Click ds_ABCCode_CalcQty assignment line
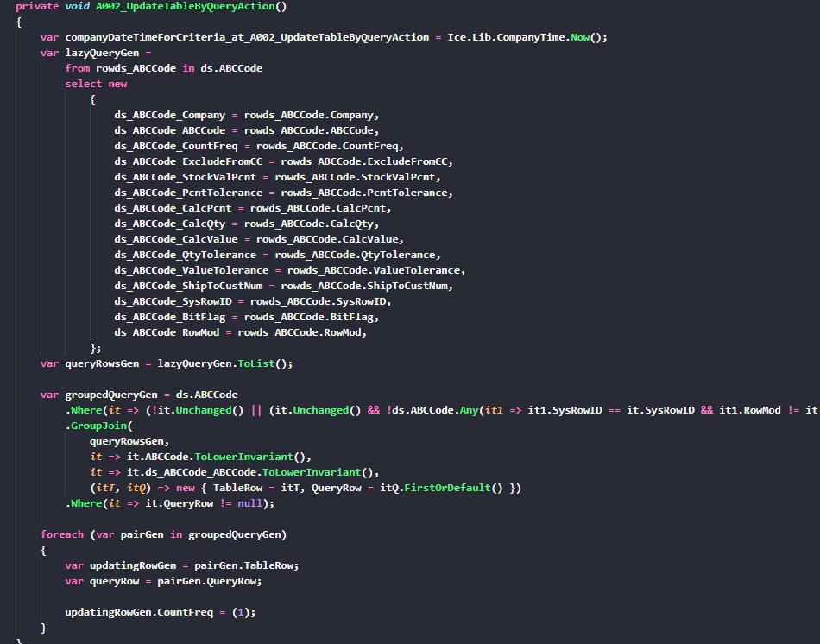The height and width of the screenshot is (644, 820). 246,224
